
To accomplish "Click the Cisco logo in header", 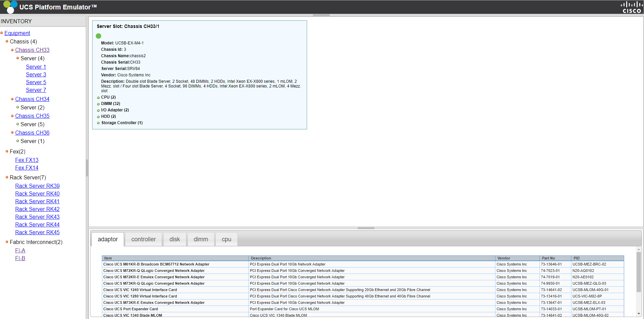I will pos(632,7).
